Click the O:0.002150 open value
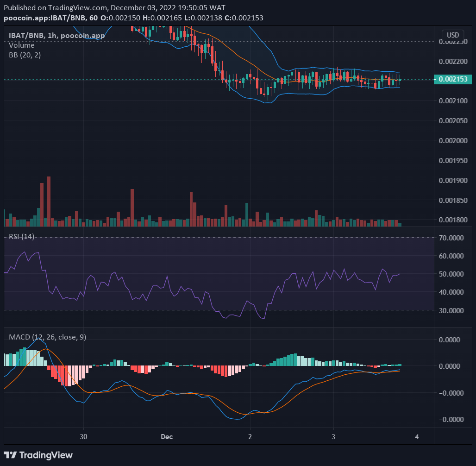This screenshot has width=476, height=466. tap(120, 18)
